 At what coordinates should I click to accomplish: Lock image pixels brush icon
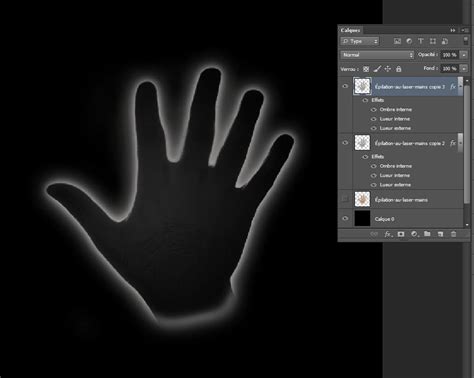tap(377, 69)
